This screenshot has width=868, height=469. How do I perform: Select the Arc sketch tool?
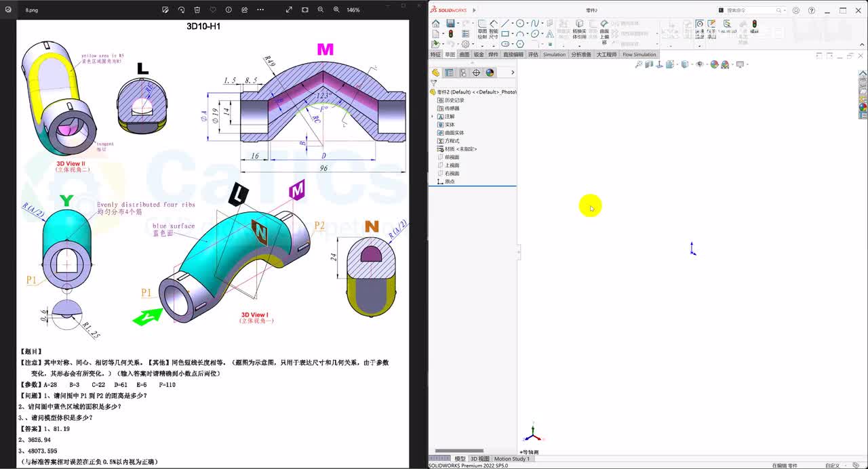coord(520,33)
